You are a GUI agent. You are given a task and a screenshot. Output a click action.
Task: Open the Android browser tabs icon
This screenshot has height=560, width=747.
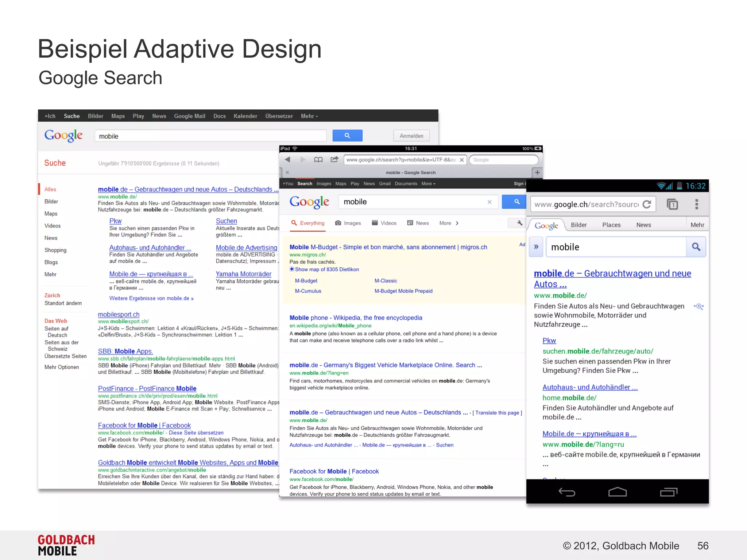pos(672,204)
